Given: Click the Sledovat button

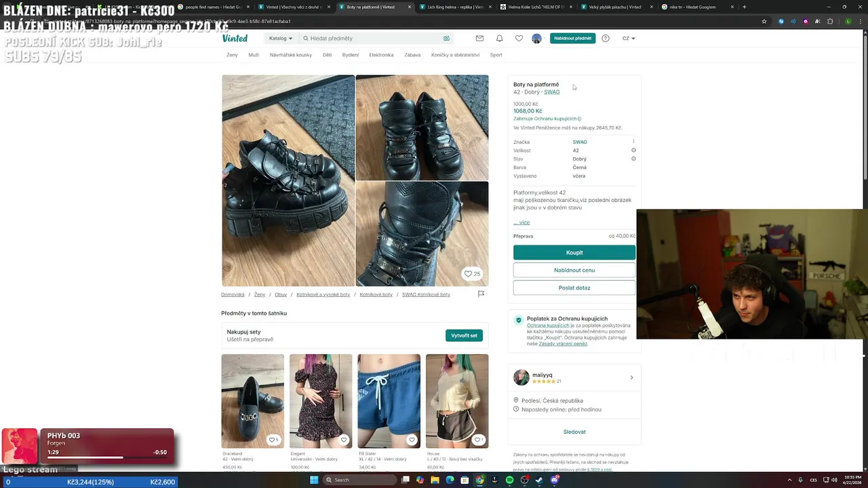Looking at the screenshot, I should click(x=574, y=432).
